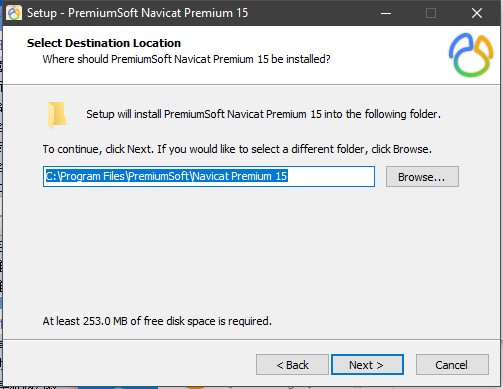Click the yellow folder icon
Image resolution: width=503 pixels, height=389 pixels.
coord(57,115)
